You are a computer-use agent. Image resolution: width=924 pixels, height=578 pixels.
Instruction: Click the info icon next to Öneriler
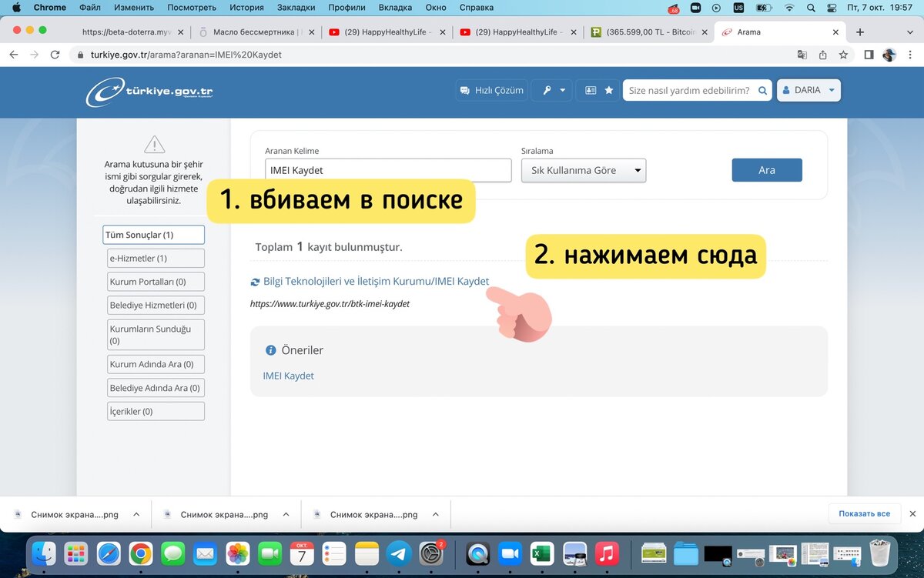coord(270,350)
